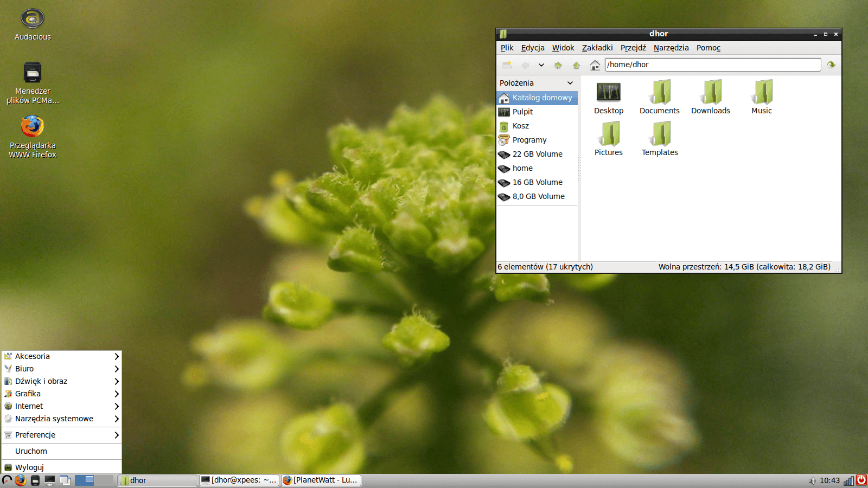Expand the Akcesoria submenu
Screen dimensions: 868x488
pyautogui.click(x=61, y=356)
